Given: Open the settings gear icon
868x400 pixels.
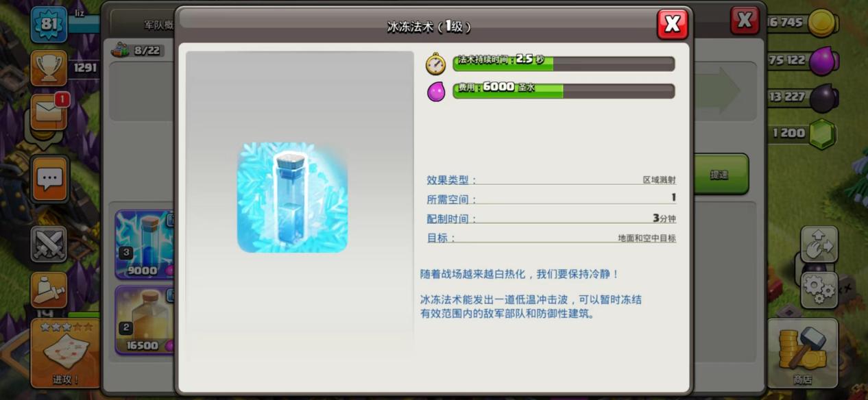Looking at the screenshot, I should point(819,290).
